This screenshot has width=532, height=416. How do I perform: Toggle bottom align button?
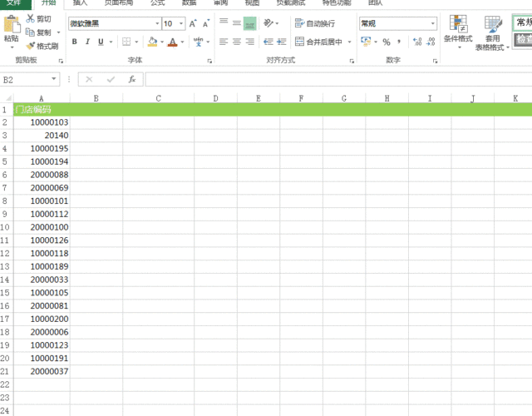(249, 23)
